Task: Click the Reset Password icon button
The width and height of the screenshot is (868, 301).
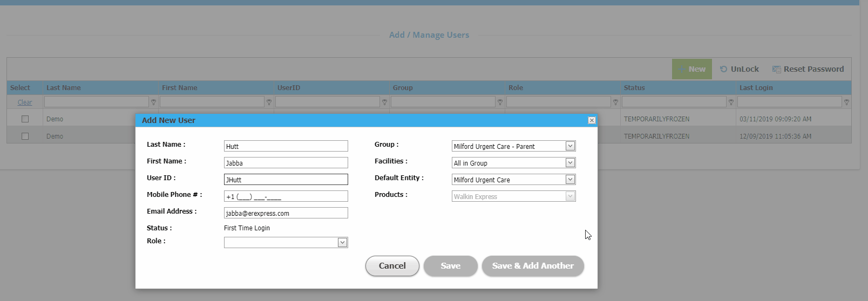Action: click(x=808, y=69)
